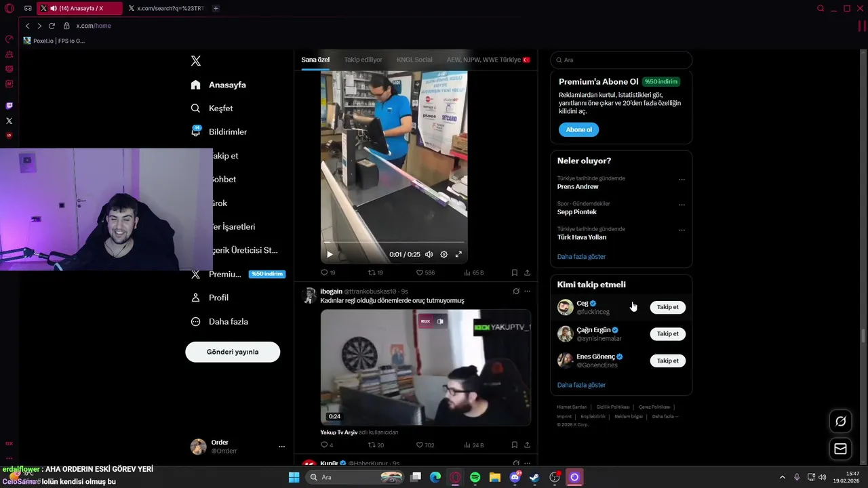Play the cashier video
The height and width of the screenshot is (488, 868).
[x=330, y=254]
